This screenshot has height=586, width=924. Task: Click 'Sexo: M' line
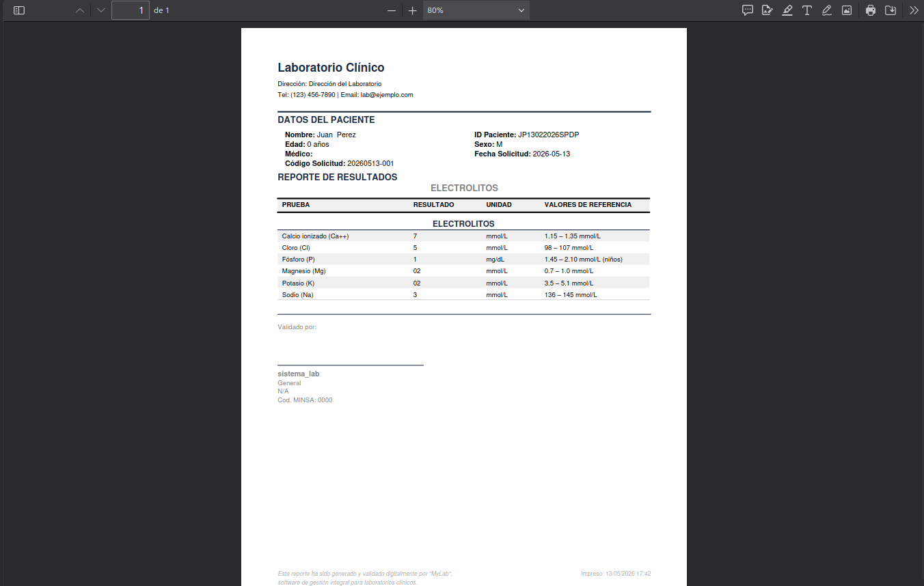click(x=489, y=145)
